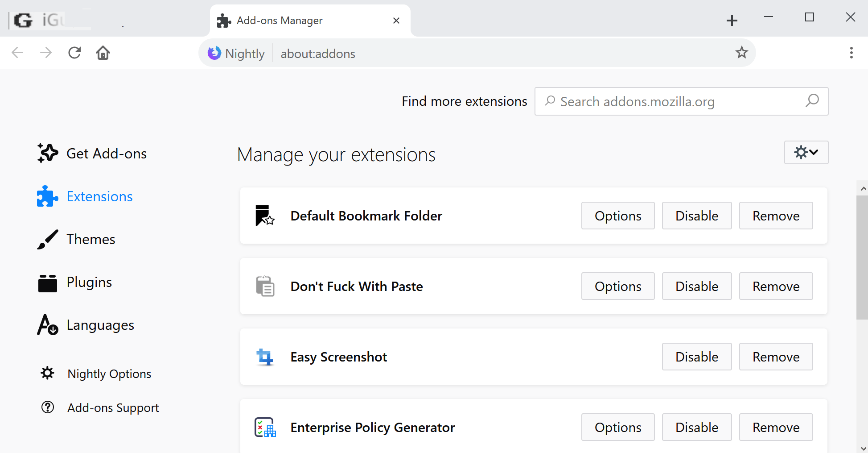Disable the Enterprise Policy Generator extension
The image size is (868, 453).
click(696, 428)
